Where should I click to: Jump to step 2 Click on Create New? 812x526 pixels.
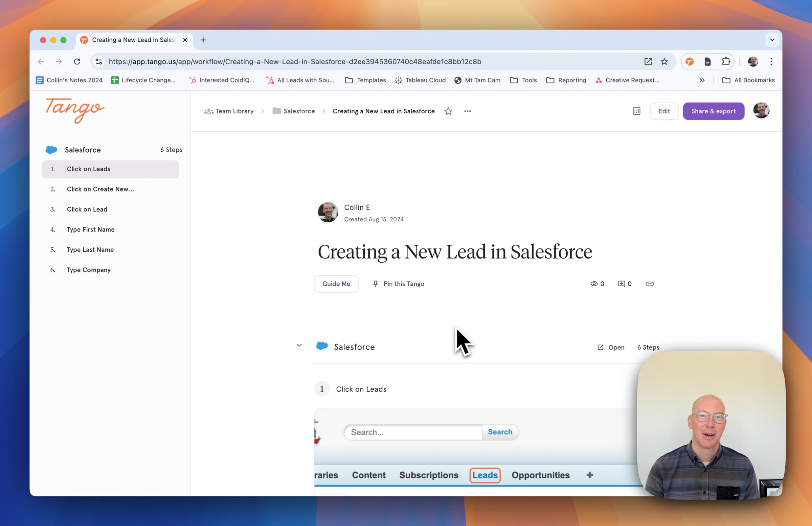click(x=110, y=189)
